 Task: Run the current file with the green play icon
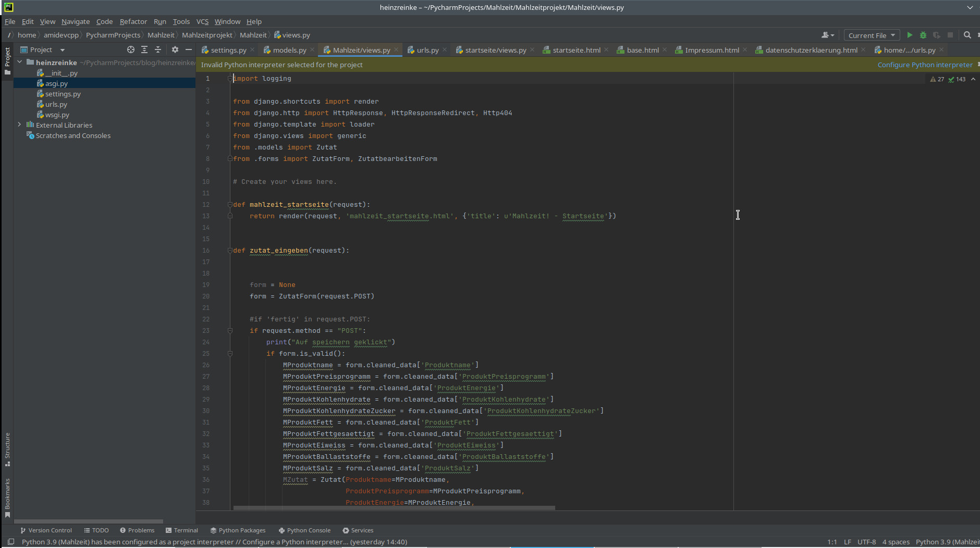click(x=910, y=35)
